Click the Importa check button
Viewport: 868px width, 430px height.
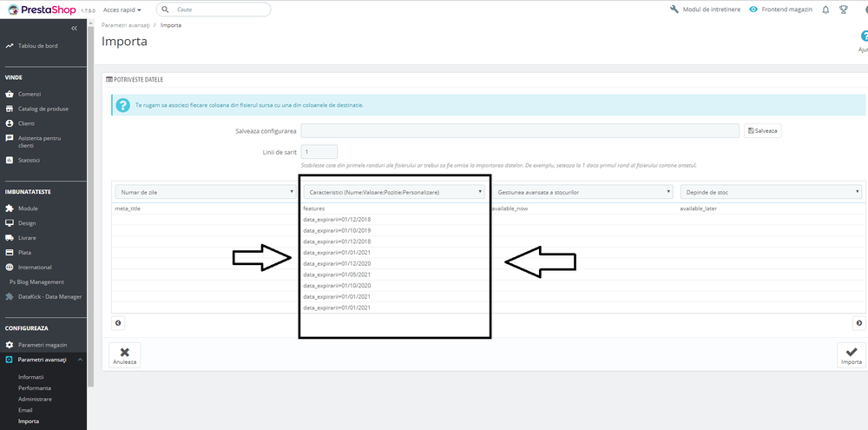coord(852,354)
